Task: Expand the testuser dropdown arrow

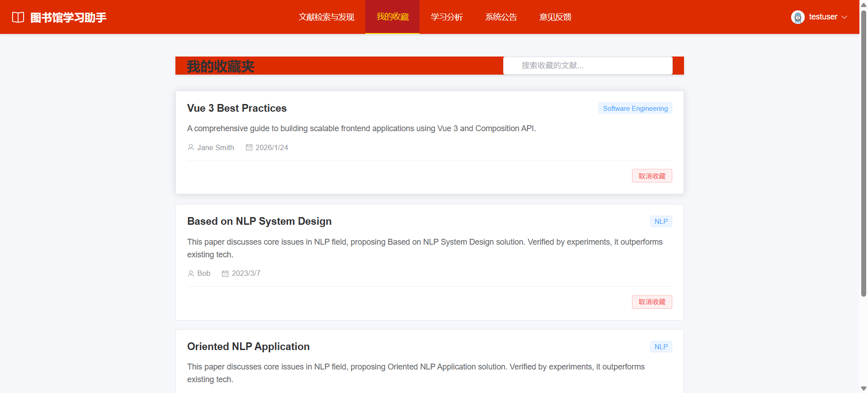Action: (x=844, y=17)
